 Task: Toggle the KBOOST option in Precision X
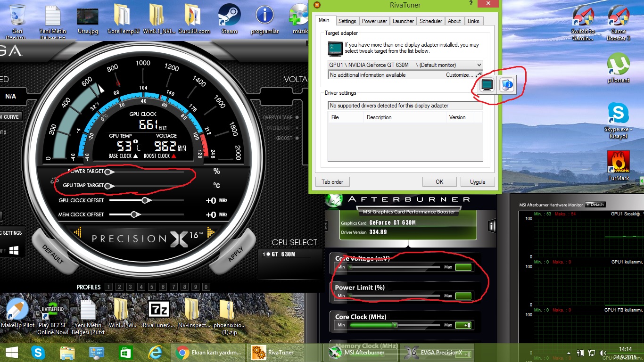tap(299, 139)
